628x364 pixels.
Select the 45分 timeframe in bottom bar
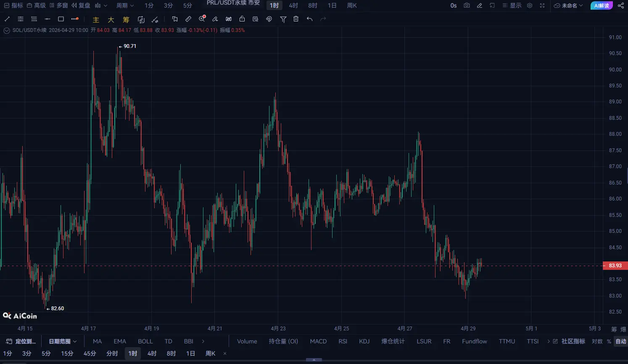[x=90, y=353]
